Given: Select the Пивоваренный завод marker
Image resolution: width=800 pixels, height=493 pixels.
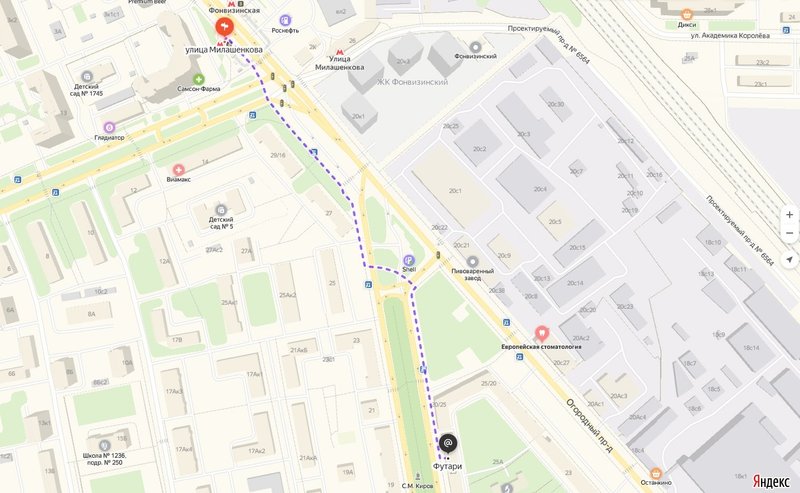Looking at the screenshot, I should click(x=472, y=261).
